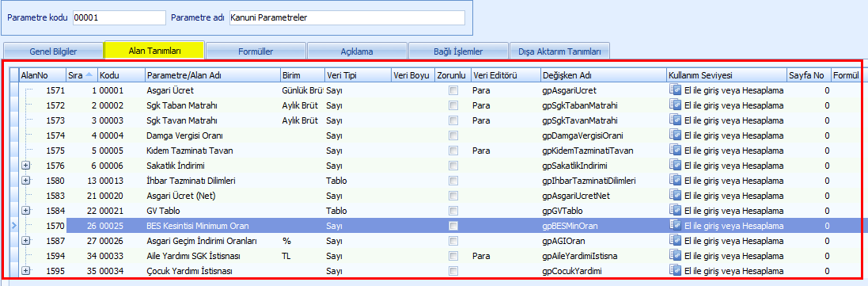
Task: Toggle Zorunlu checkbox for Damga Vergisi Oranı
Action: [453, 135]
